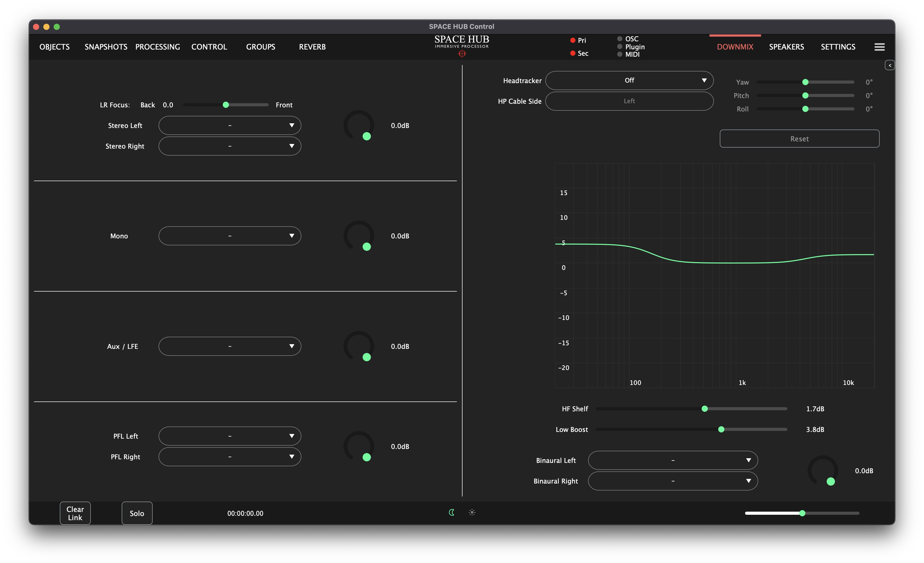Click the Stereo gain knob

[x=359, y=125]
